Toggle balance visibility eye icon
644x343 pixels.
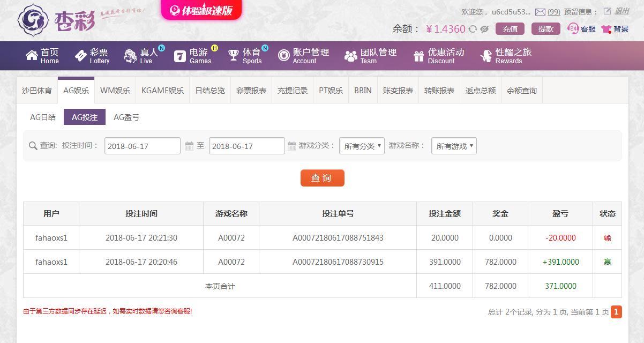tap(484, 29)
